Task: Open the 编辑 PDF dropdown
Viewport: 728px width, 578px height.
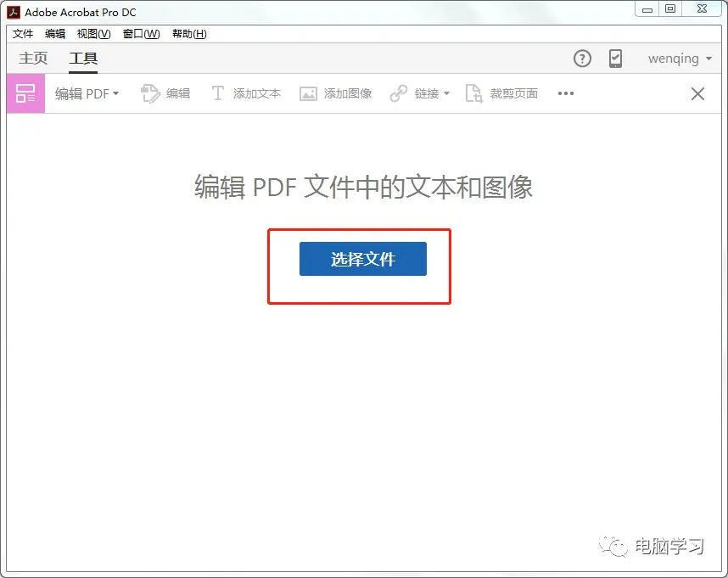Action: (87, 93)
